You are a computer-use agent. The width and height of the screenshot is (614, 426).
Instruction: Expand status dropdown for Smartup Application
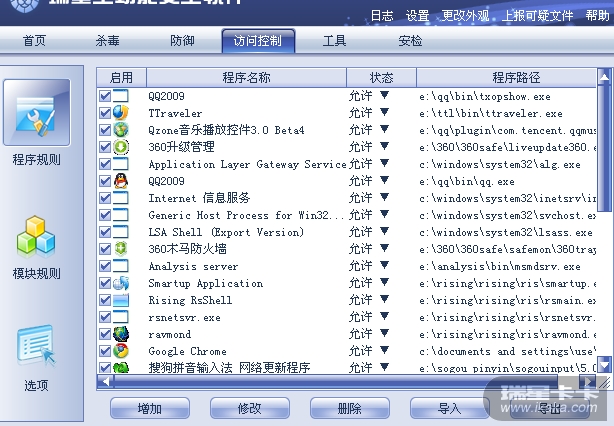[385, 282]
